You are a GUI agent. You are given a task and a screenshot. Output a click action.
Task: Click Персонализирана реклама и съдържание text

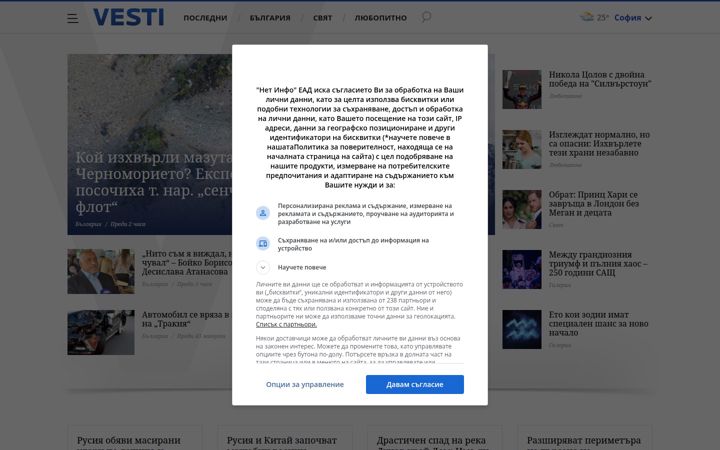tap(366, 214)
